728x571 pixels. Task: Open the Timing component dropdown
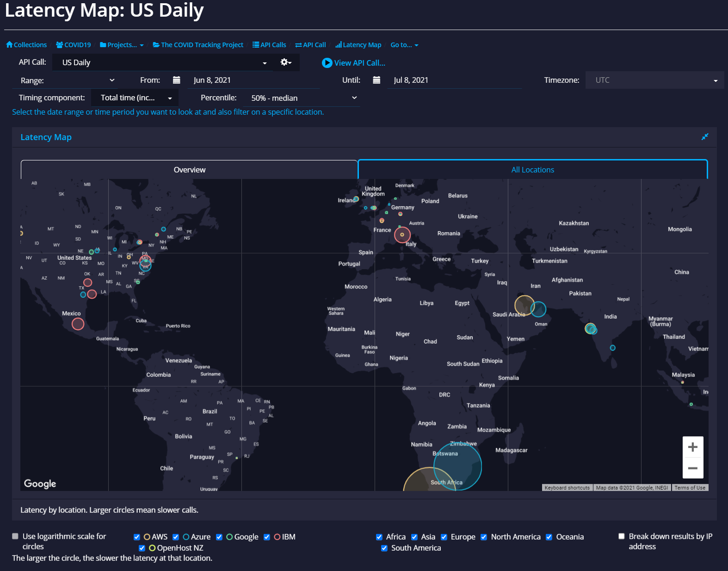click(x=135, y=98)
